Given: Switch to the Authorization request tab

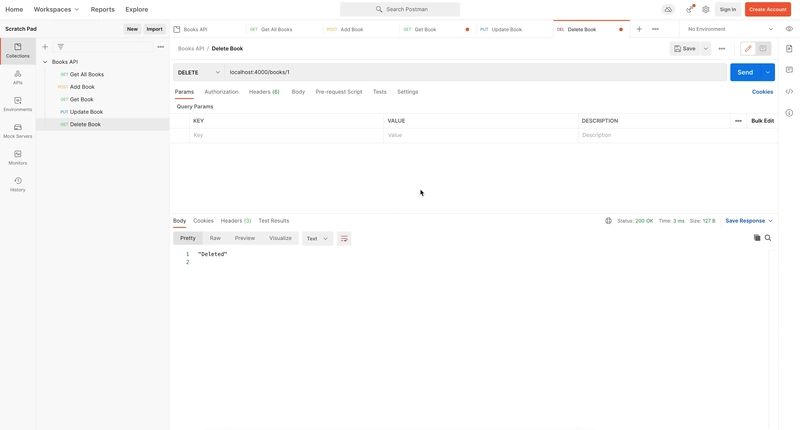Looking at the screenshot, I should pos(221,92).
